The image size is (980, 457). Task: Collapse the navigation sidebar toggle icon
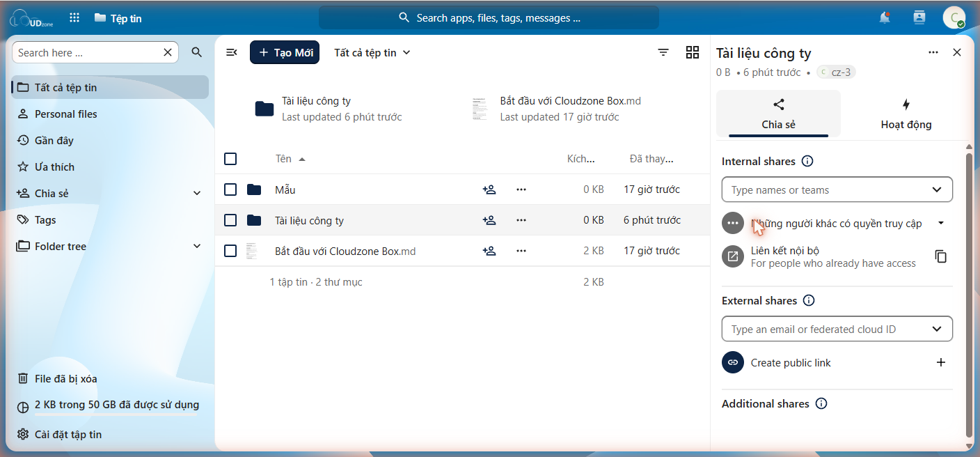coord(232,52)
